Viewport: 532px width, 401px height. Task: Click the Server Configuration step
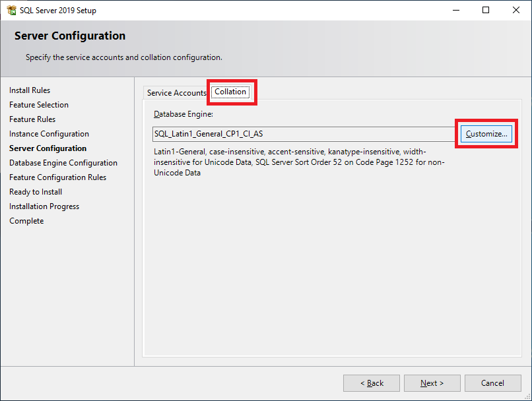coord(48,148)
